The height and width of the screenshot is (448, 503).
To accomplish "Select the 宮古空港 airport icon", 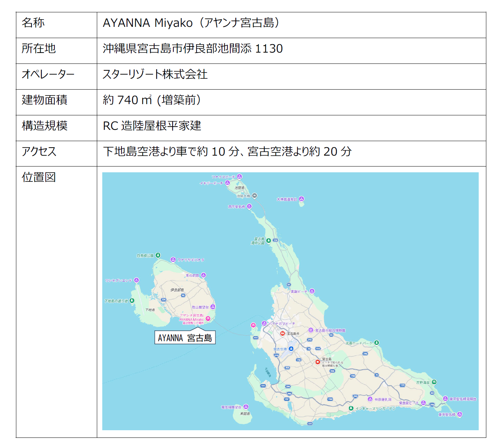I will pyautogui.click(x=291, y=349).
